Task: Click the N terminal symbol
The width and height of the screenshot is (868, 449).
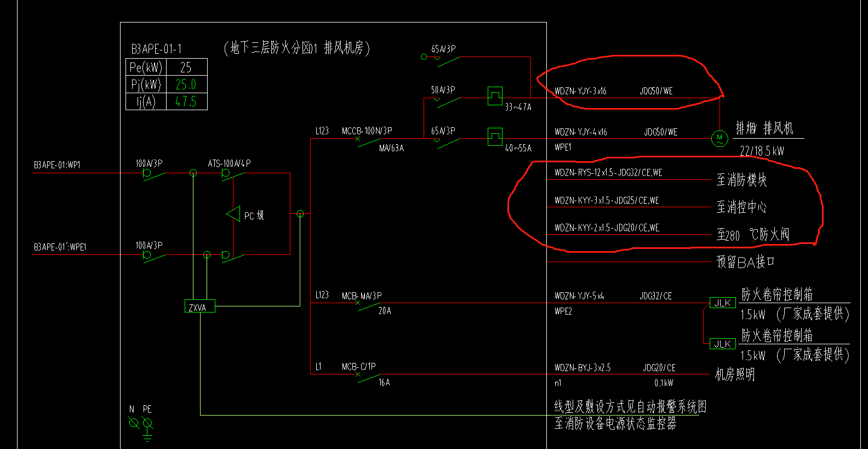Action: (134, 422)
